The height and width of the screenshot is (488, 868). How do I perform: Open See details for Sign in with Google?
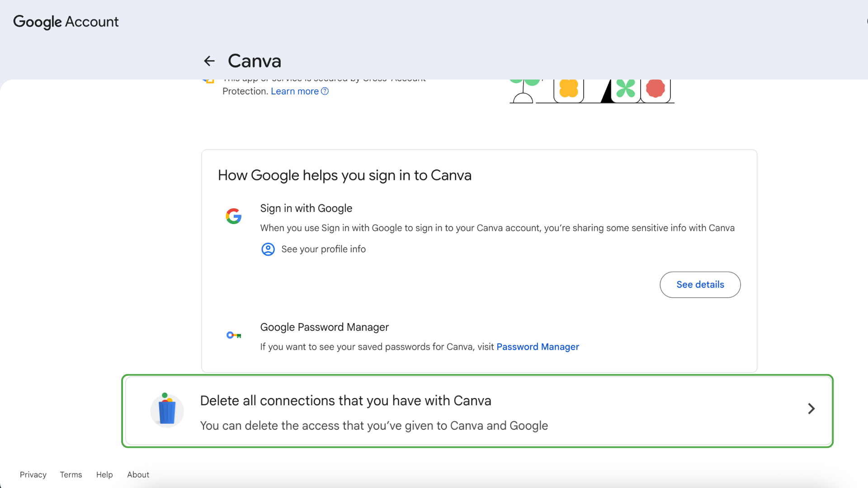700,285
